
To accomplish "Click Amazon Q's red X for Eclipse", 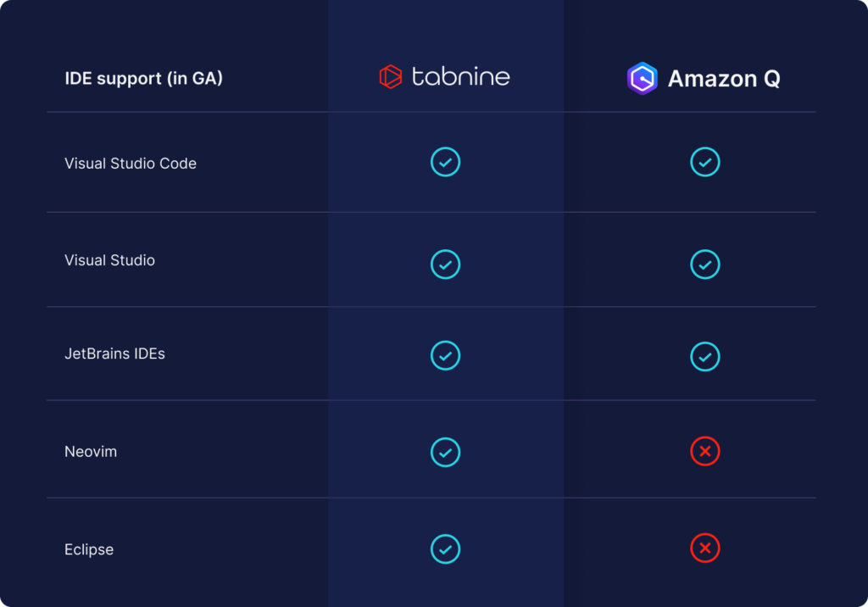I will [x=705, y=549].
